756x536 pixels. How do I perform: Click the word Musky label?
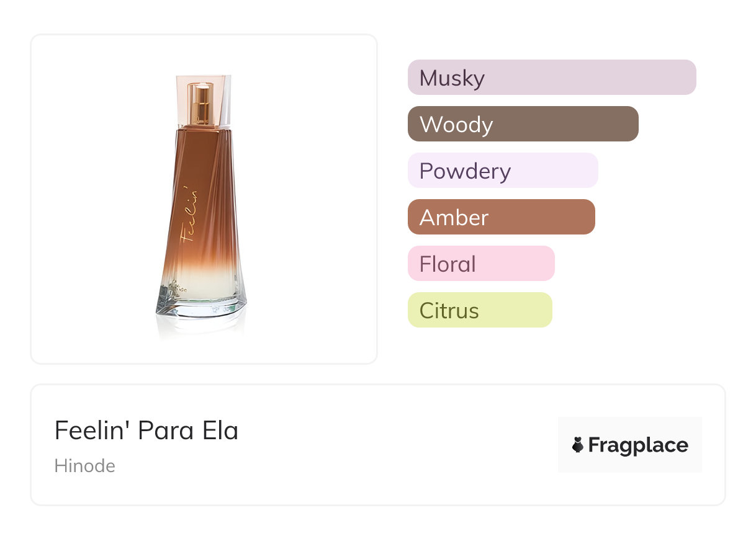tap(452, 78)
